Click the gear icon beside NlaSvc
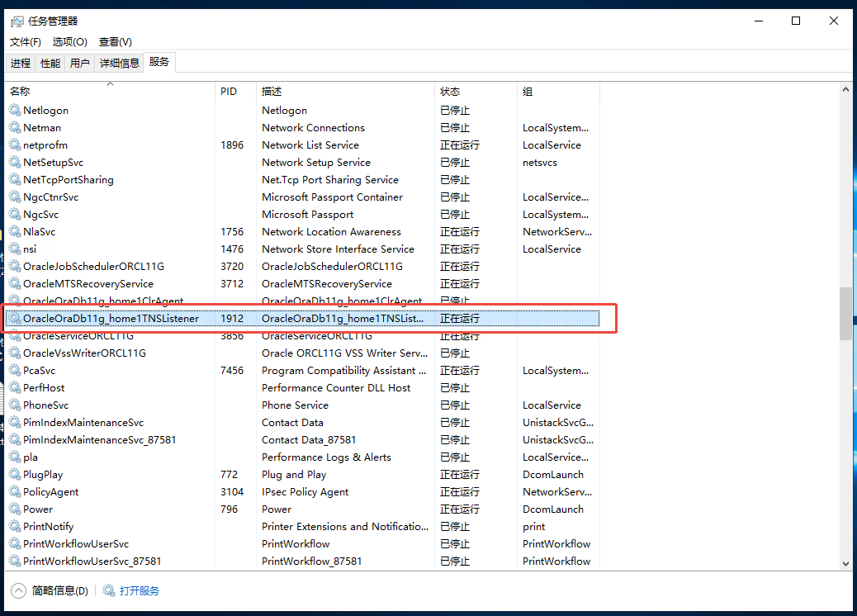The height and width of the screenshot is (616, 857). 15,232
